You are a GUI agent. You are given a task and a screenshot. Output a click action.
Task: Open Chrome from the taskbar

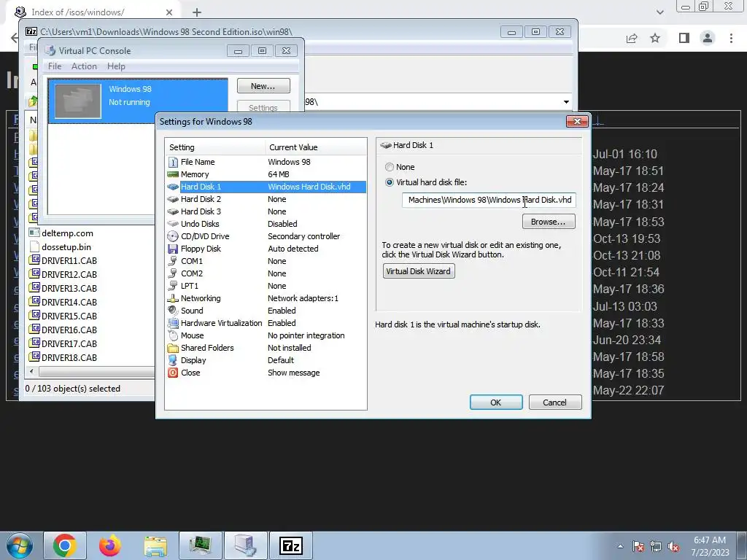(x=65, y=545)
